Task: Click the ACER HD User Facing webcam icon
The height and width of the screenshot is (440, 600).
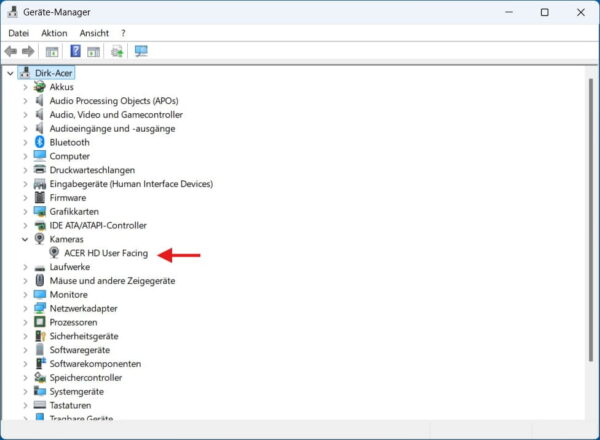Action: [x=54, y=253]
